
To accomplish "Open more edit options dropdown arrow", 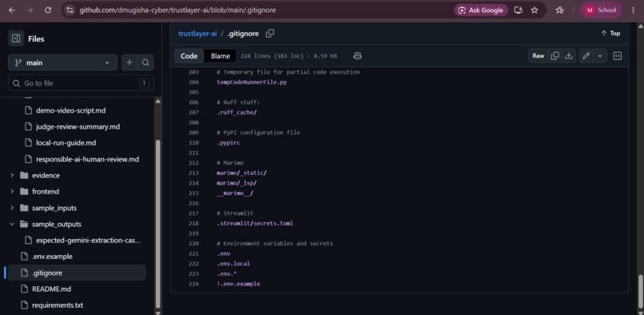I will pos(600,56).
